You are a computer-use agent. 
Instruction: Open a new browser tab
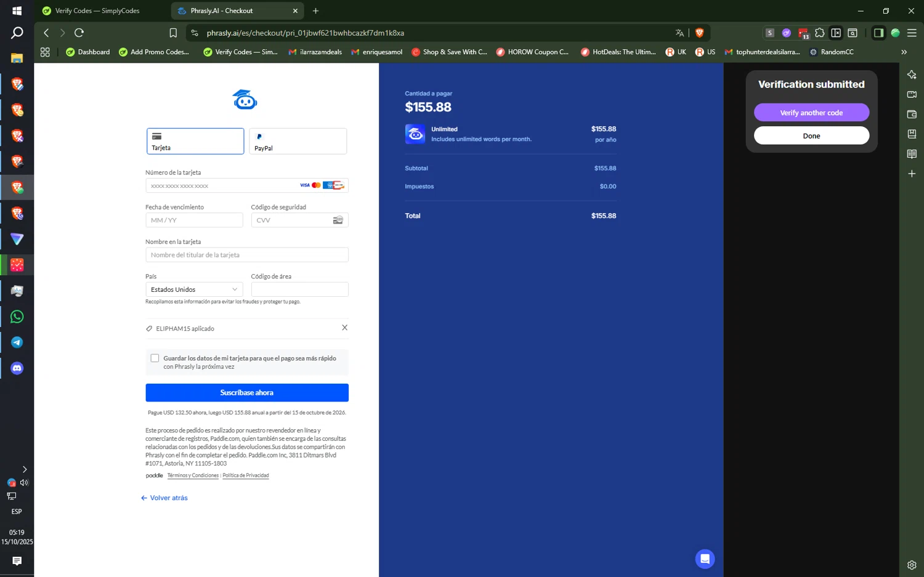point(315,10)
